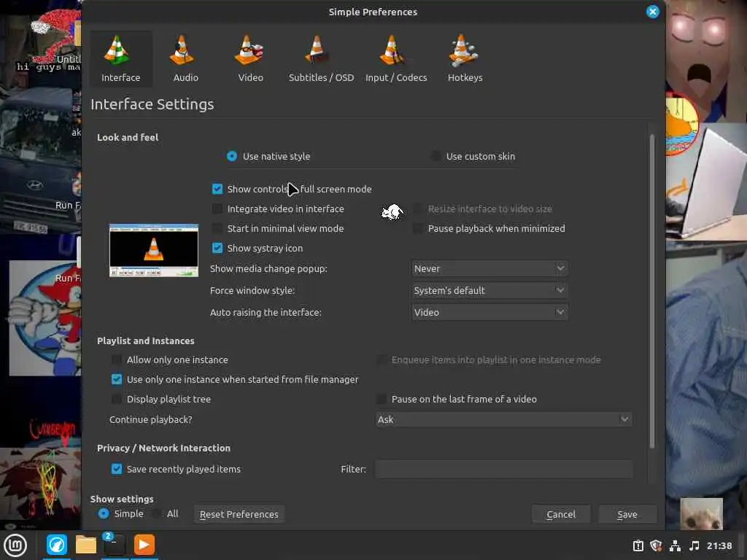Click the 21:38 clock in the panel

[719, 545]
